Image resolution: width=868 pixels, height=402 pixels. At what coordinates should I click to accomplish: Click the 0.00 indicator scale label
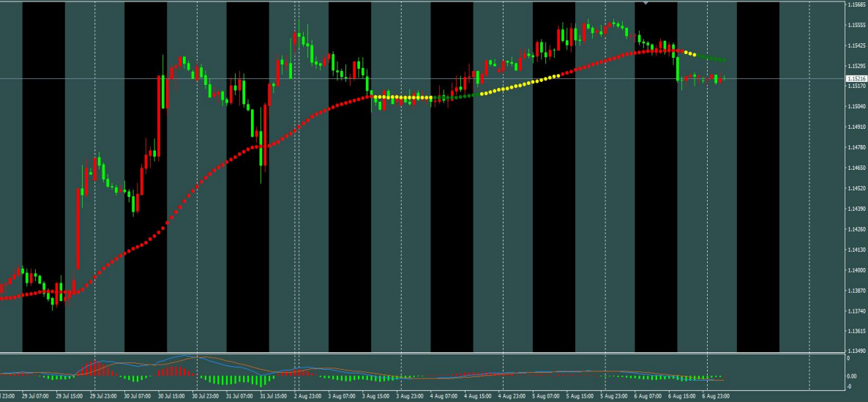(x=853, y=376)
